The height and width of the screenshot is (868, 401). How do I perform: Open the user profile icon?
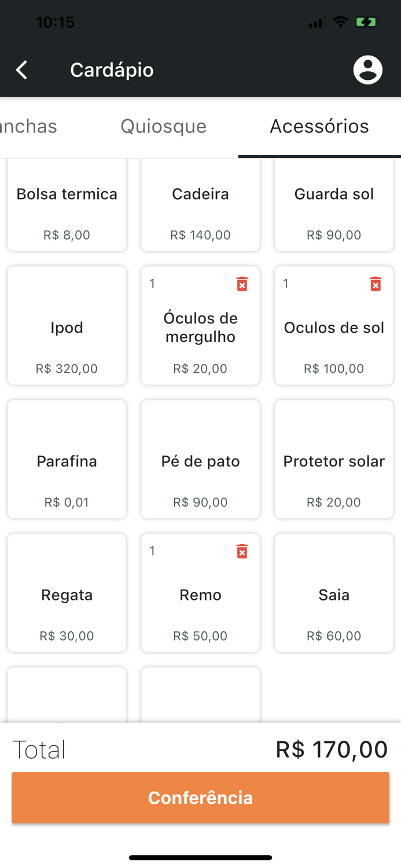click(x=368, y=69)
